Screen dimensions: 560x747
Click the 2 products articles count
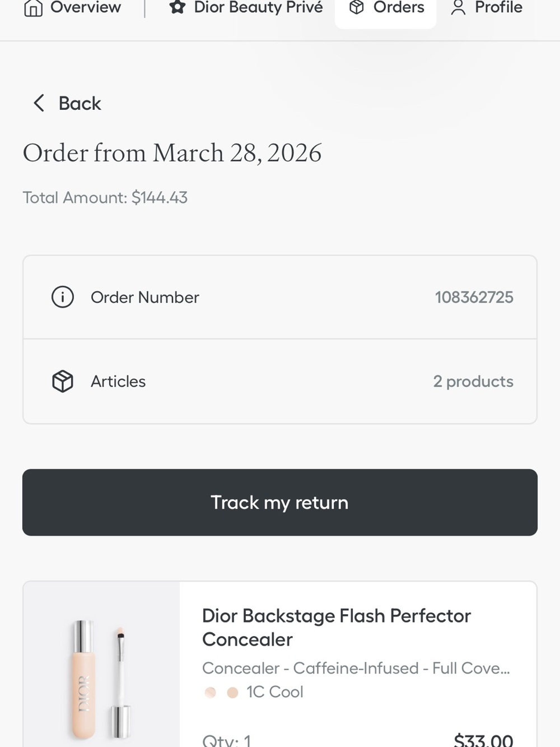(x=473, y=381)
